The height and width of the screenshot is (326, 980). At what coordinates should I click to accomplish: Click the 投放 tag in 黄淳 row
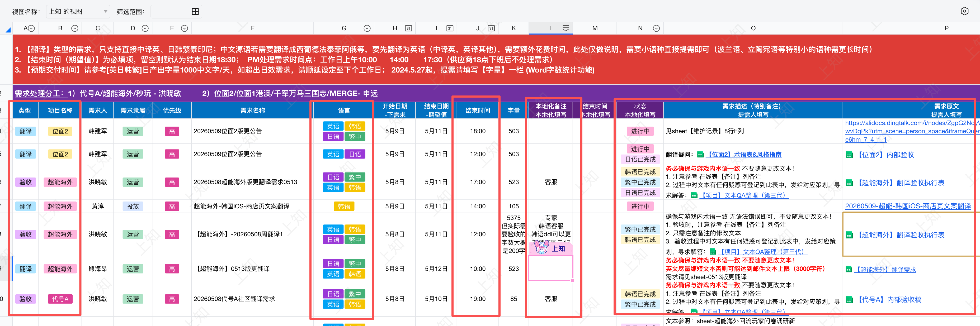(x=133, y=206)
